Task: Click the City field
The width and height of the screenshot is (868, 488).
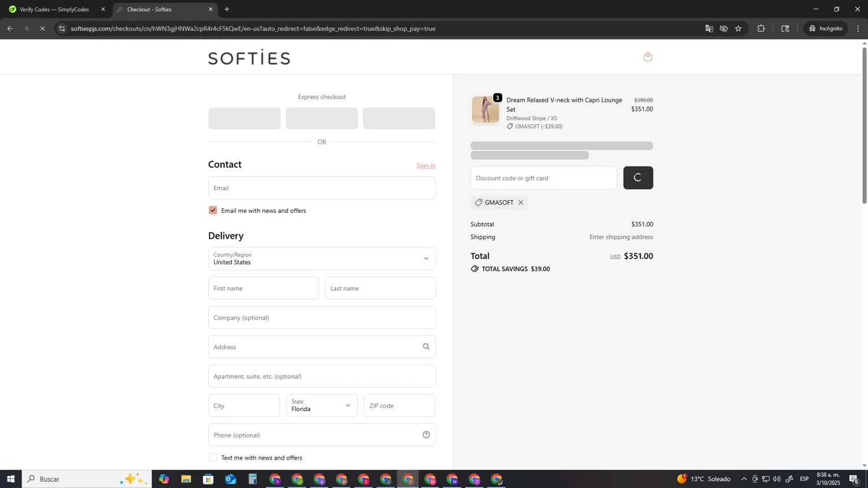Action: click(244, 405)
